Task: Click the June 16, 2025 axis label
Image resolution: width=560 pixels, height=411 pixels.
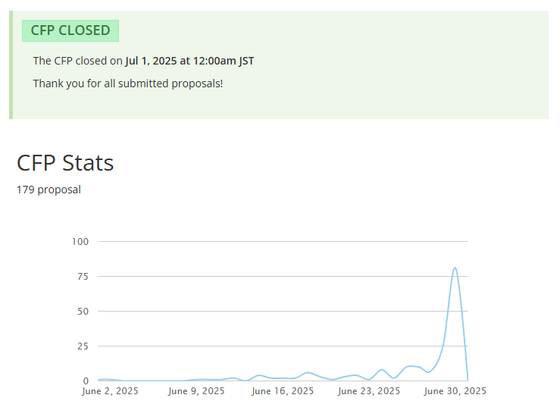Action: click(282, 391)
